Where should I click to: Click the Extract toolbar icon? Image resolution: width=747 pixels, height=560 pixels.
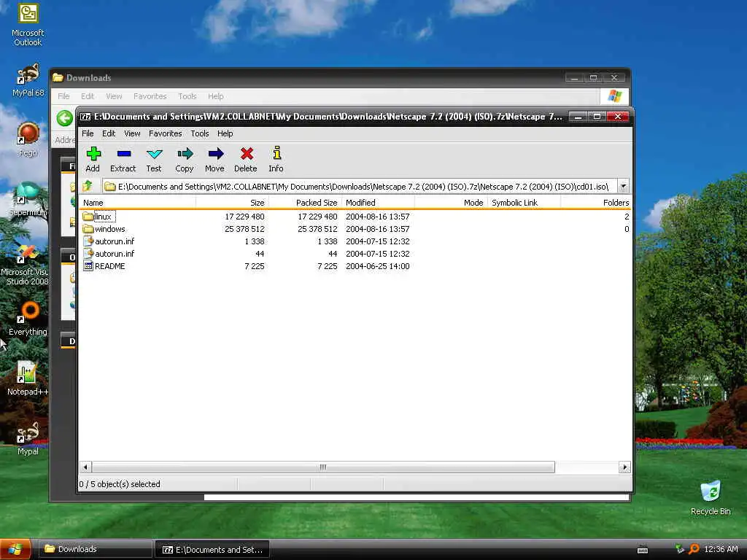coord(123,159)
